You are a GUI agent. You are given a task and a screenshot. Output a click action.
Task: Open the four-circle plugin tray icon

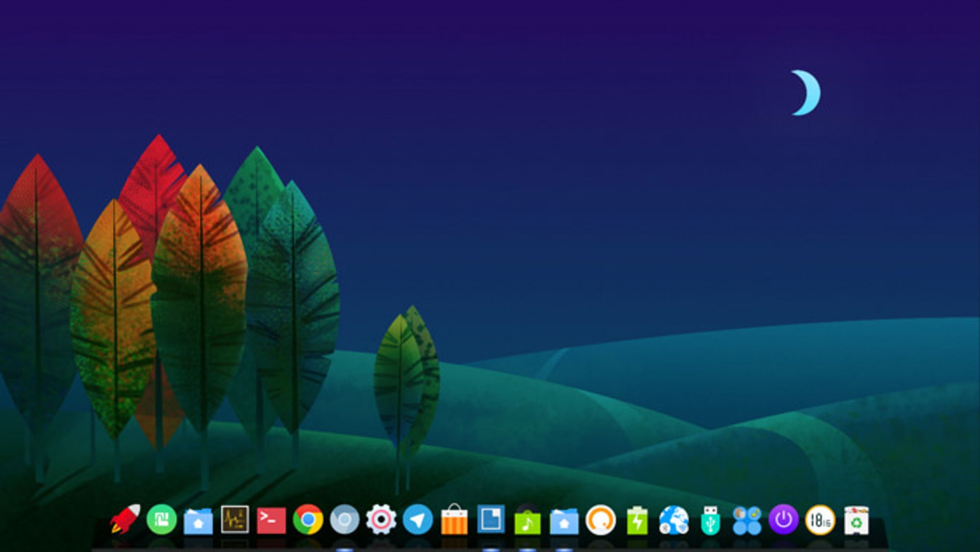pyautogui.click(x=747, y=520)
